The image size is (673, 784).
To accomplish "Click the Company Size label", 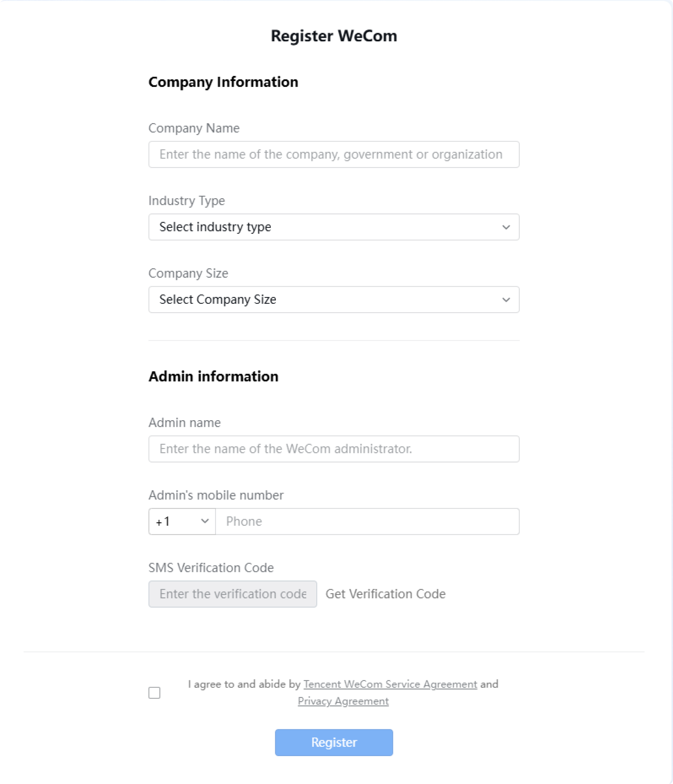I will (x=188, y=273).
